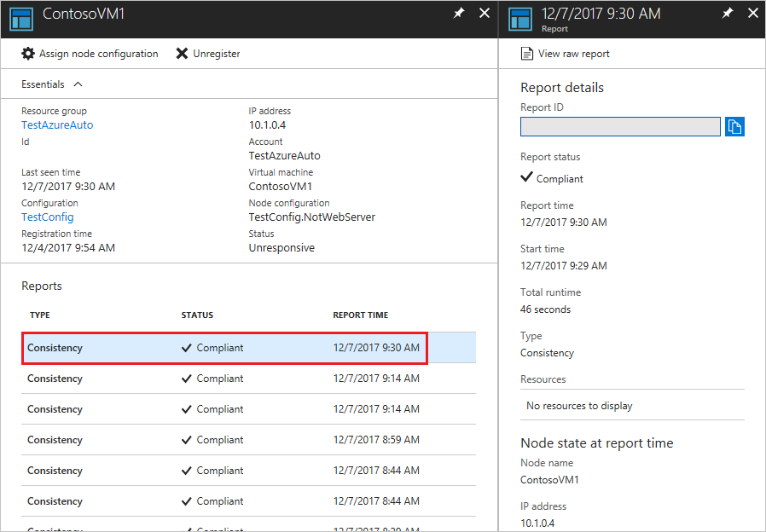Click the ContosoVM1 blade title icon
The width and height of the screenshot is (766, 532).
[x=20, y=18]
